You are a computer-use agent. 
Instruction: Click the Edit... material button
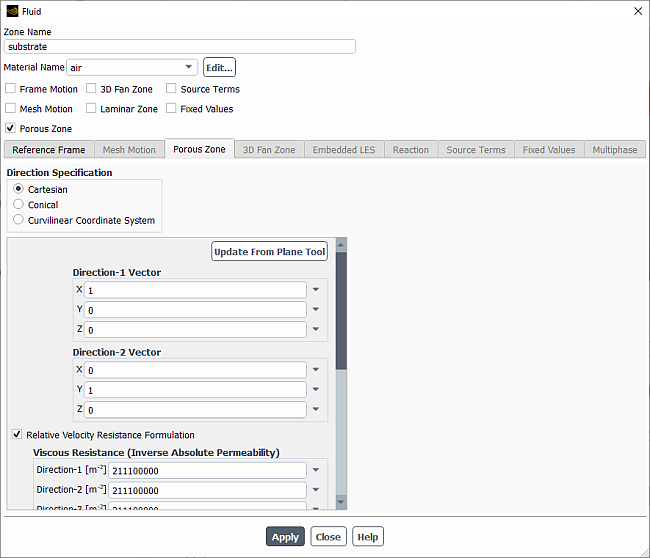219,67
